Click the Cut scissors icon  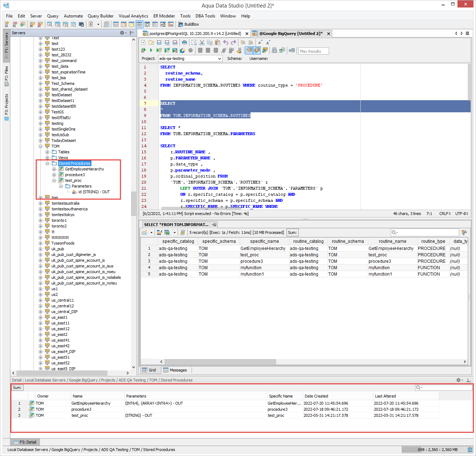pyautogui.click(x=202, y=42)
